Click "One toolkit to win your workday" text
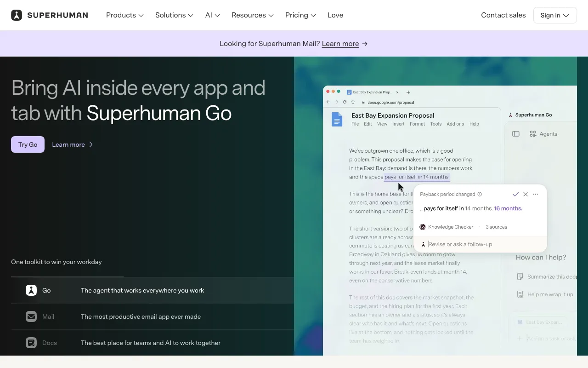This screenshot has height=368, width=588. pyautogui.click(x=57, y=262)
